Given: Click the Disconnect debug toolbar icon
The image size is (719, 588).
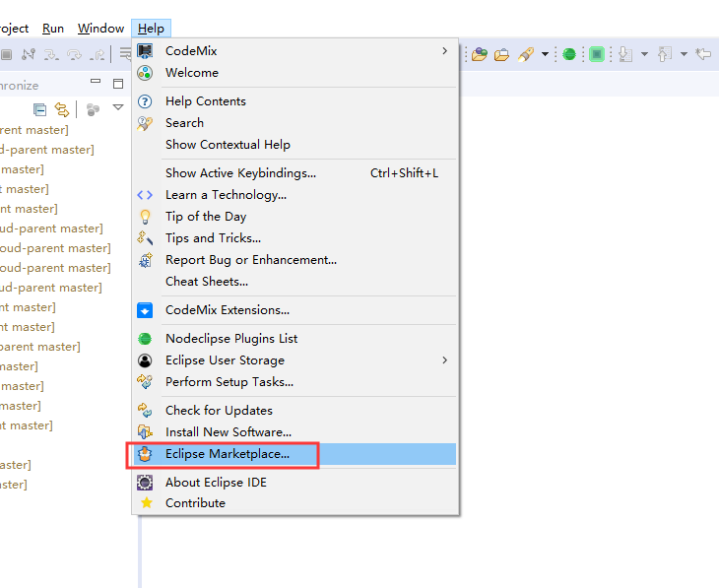Looking at the screenshot, I should coord(29,54).
